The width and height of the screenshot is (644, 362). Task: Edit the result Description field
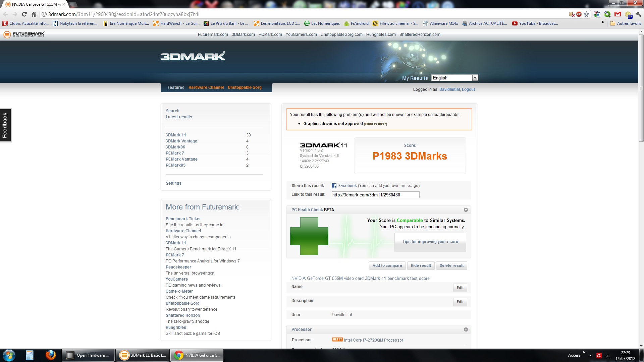460,302
